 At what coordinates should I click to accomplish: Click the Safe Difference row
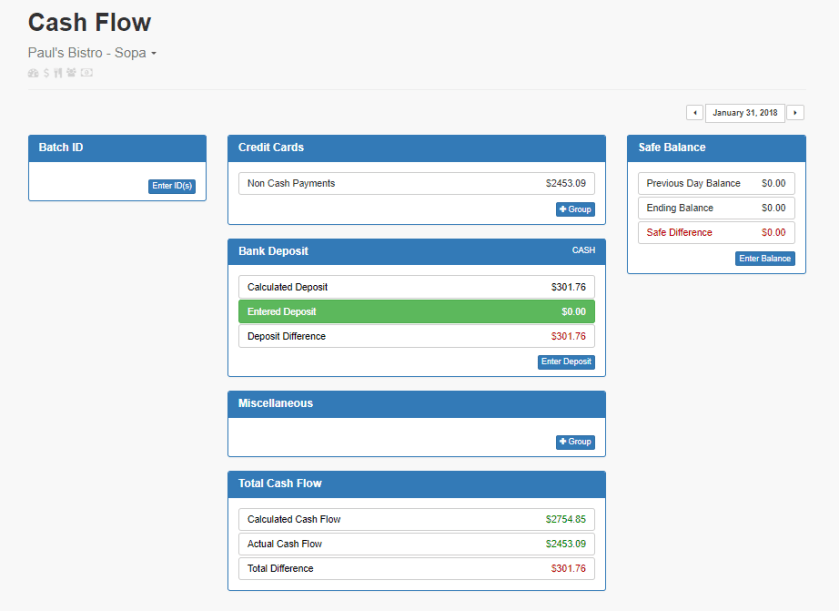tap(716, 232)
